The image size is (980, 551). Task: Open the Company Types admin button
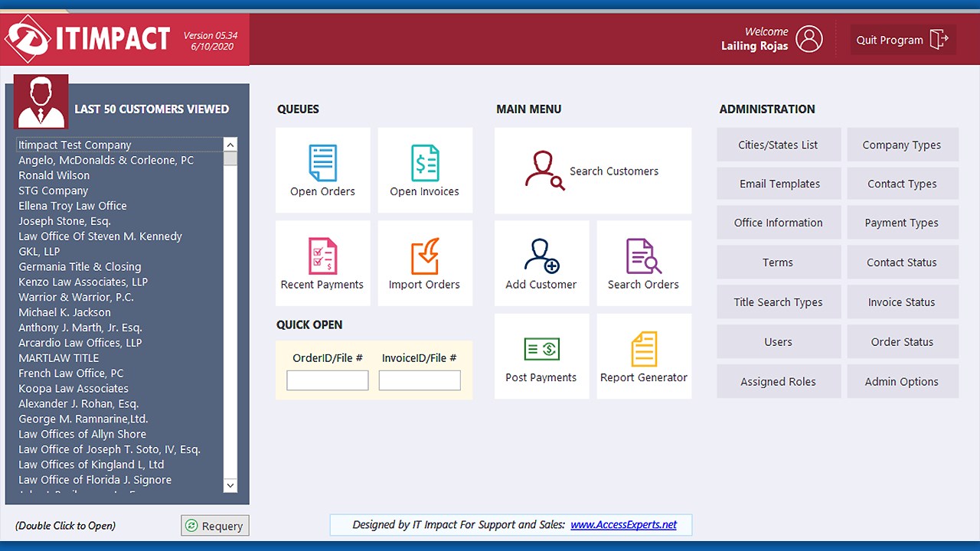(x=902, y=145)
